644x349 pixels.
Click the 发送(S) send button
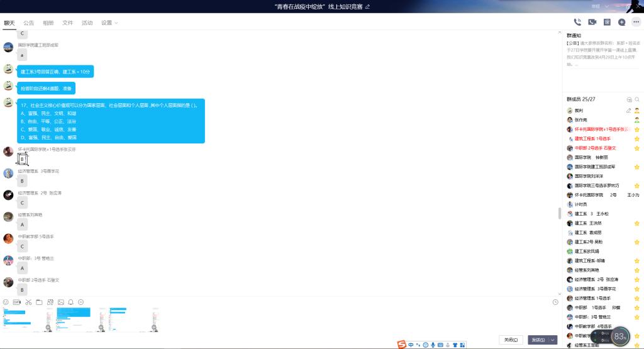pyautogui.click(x=538, y=340)
